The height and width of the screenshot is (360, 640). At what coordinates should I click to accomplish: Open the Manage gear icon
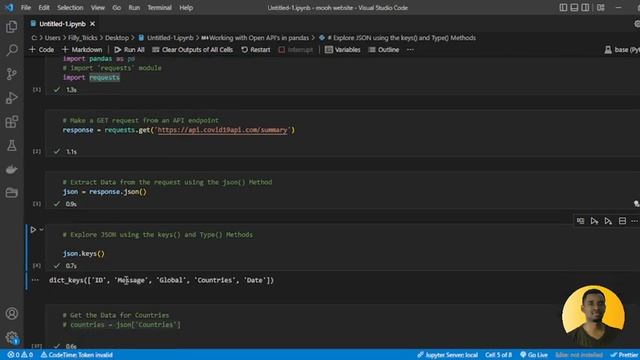11,337
